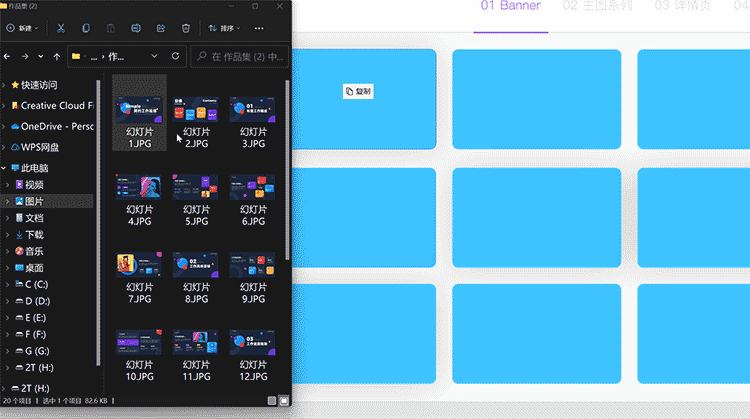Open the 视频 folder in sidebar
This screenshot has height=419, width=750.
pos(30,185)
